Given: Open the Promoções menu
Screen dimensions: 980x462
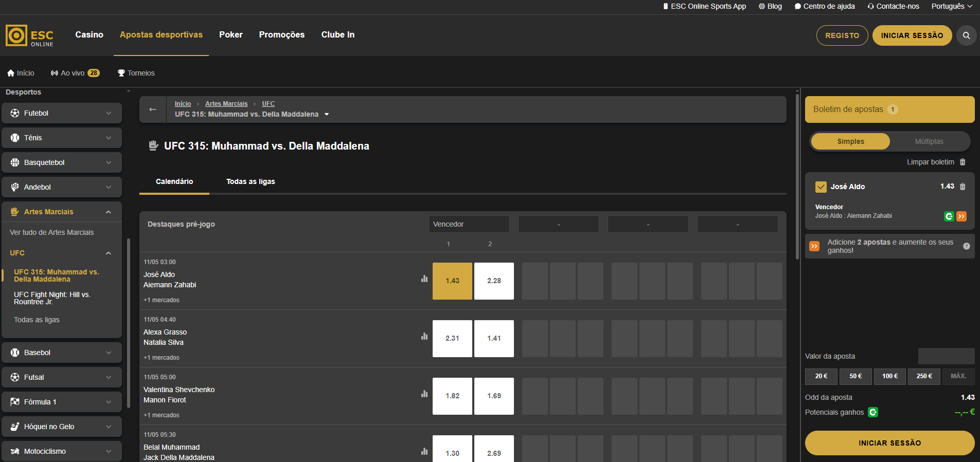Looking at the screenshot, I should pos(281,35).
